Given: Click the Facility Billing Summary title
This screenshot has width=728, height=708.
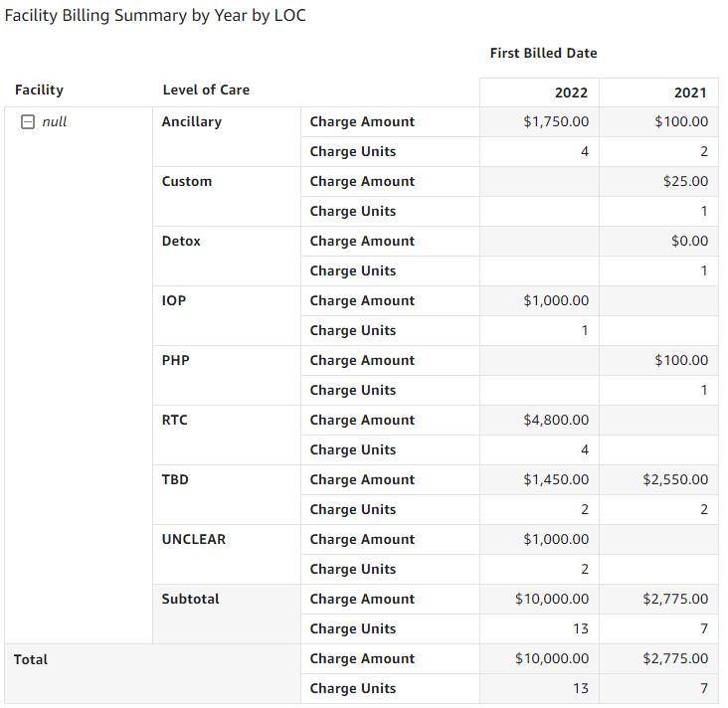Looking at the screenshot, I should (x=155, y=17).
